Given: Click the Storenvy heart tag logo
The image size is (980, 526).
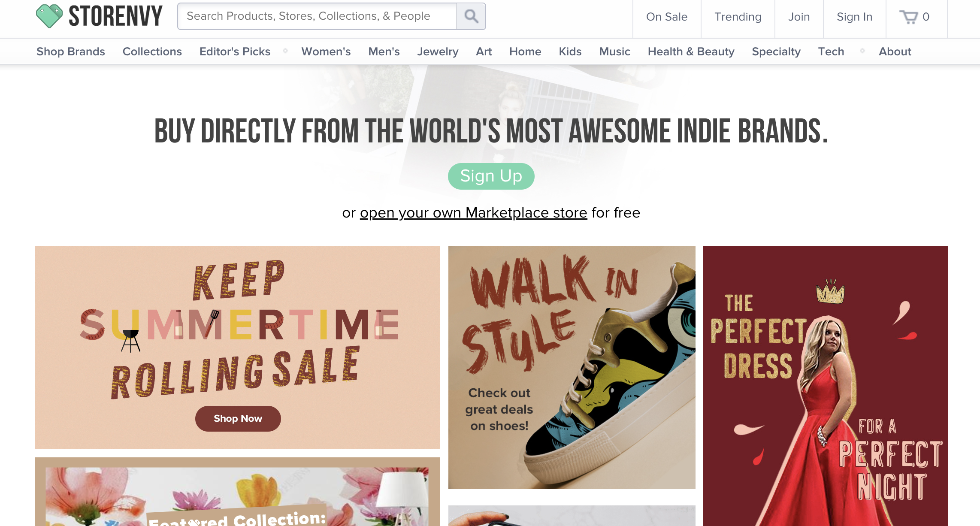Looking at the screenshot, I should pos(49,16).
